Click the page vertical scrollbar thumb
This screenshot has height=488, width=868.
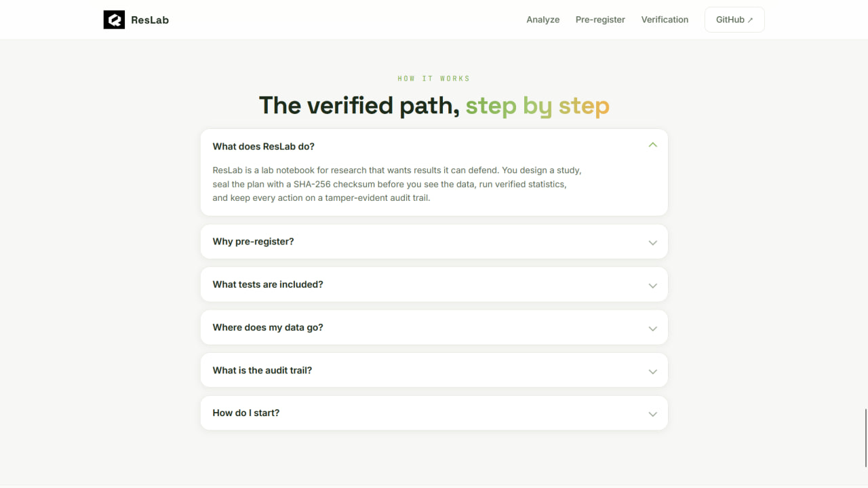tap(865, 438)
